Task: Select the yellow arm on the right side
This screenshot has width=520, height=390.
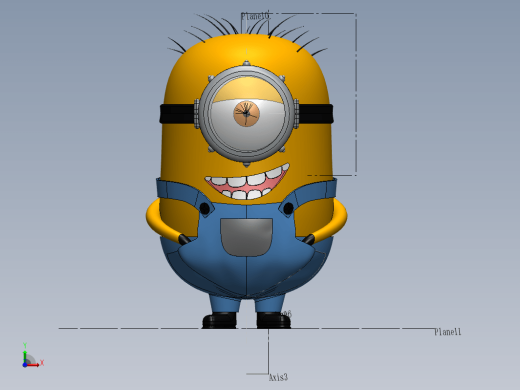Action: (331, 221)
